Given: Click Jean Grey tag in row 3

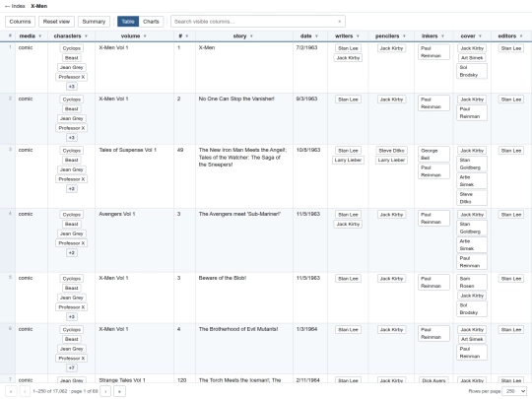Looking at the screenshot, I should pos(72,169).
